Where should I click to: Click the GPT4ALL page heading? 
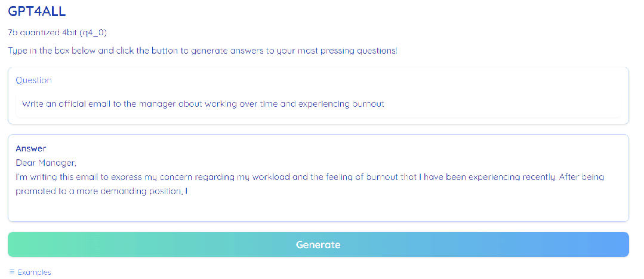pos(37,13)
